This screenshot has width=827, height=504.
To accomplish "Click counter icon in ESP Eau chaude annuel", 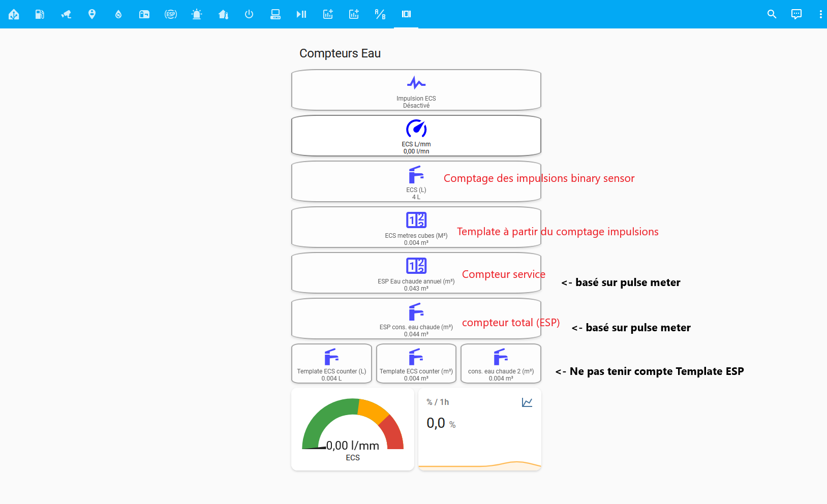I will pyautogui.click(x=416, y=266).
